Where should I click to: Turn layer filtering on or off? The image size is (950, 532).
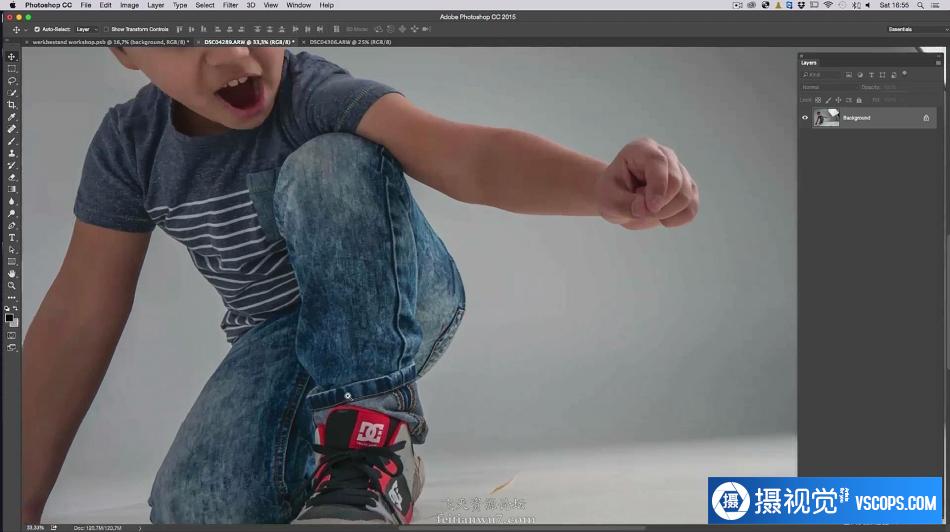coord(905,73)
